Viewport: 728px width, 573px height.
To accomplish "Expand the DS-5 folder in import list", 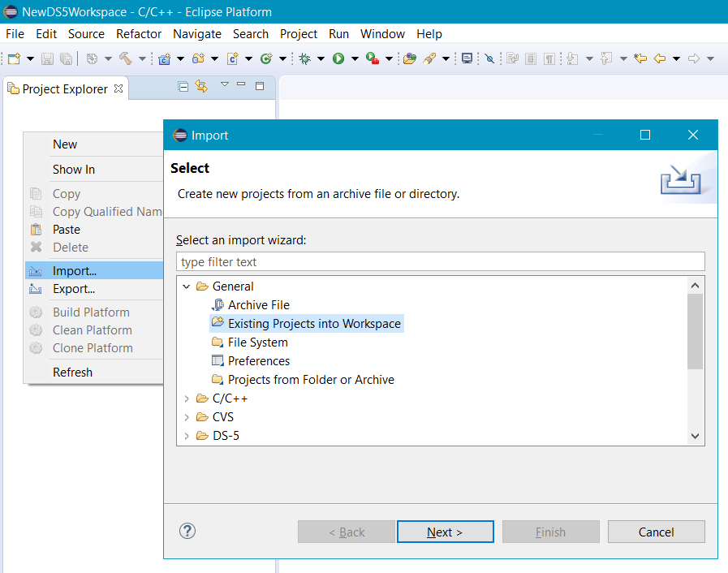I will click(187, 436).
